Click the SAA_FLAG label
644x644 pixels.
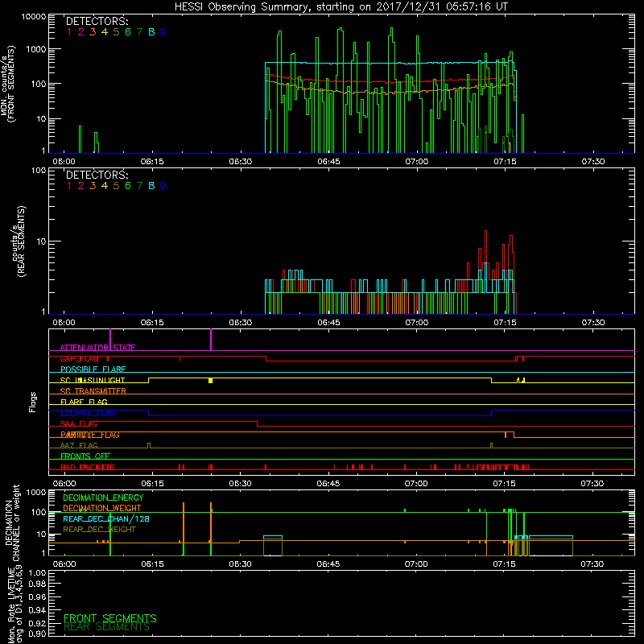click(79, 424)
